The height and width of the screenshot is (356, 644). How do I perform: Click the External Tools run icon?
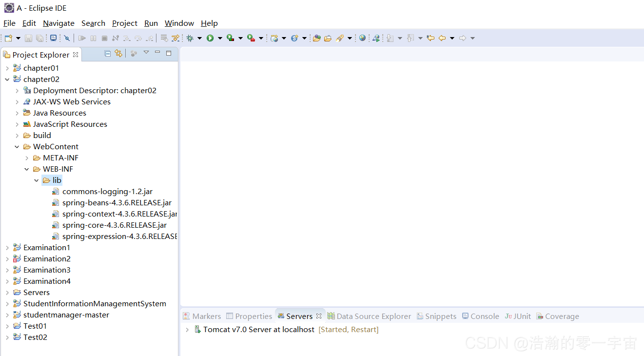pos(251,38)
